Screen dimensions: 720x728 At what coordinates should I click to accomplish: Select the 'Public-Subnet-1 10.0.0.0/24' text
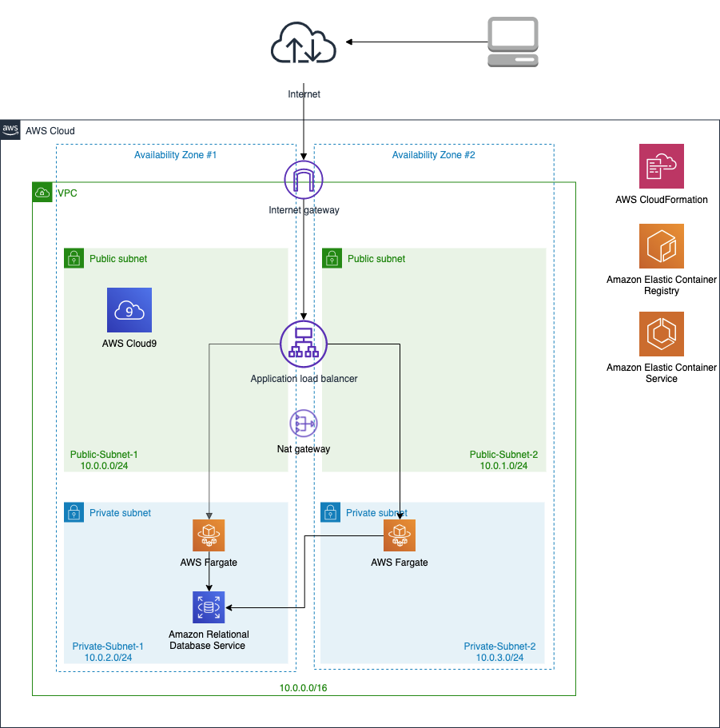(104, 460)
